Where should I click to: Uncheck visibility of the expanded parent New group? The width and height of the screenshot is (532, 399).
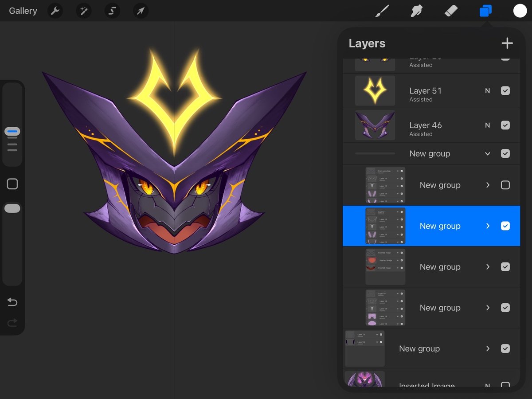(x=505, y=153)
